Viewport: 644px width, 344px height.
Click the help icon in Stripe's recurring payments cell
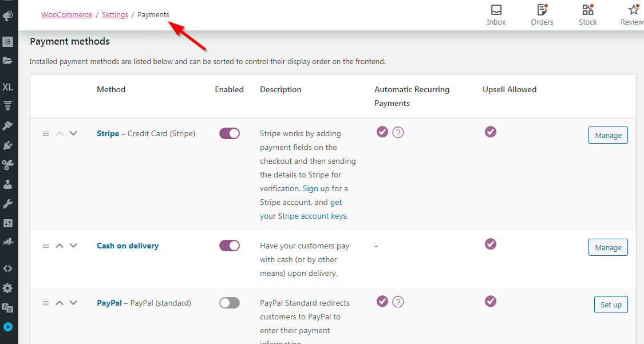398,133
